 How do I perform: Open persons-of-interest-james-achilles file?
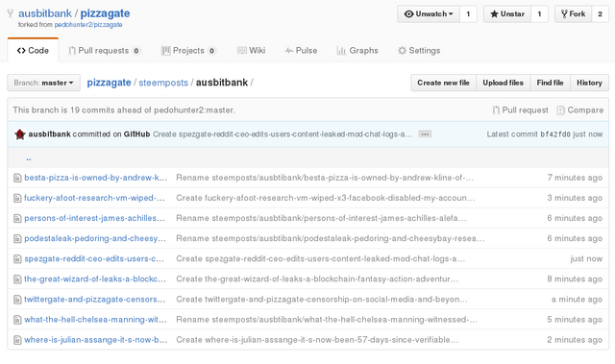pyautogui.click(x=94, y=218)
